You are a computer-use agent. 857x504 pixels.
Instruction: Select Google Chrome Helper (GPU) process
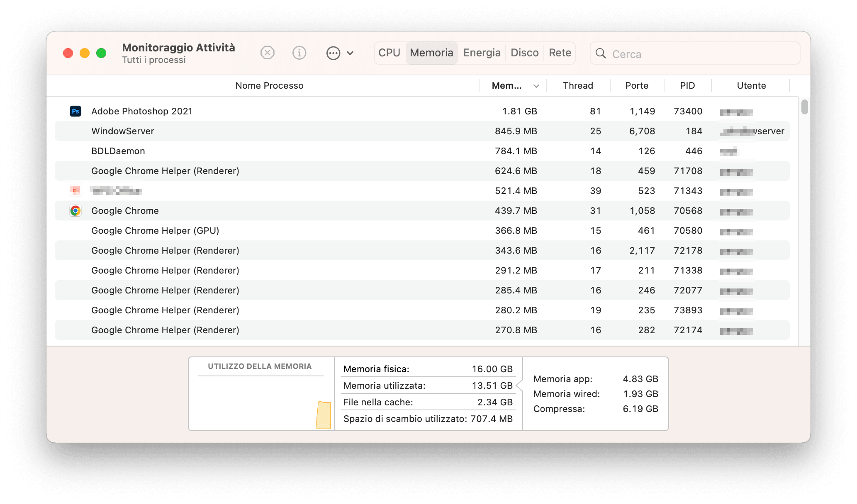(422, 230)
